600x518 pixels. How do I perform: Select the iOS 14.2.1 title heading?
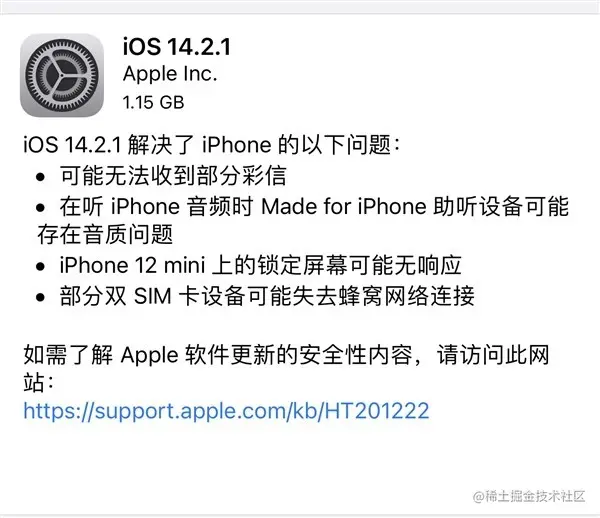click(x=176, y=47)
